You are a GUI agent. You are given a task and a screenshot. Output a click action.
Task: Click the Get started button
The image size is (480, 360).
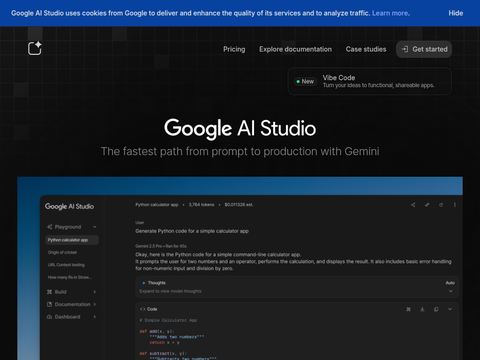tap(424, 49)
